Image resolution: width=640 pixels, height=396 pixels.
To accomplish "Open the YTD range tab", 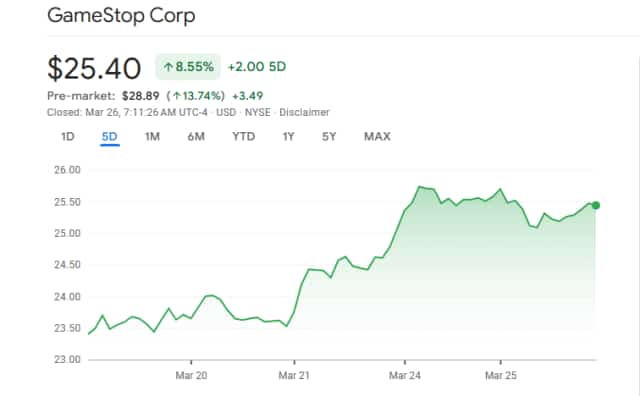I will (x=244, y=136).
